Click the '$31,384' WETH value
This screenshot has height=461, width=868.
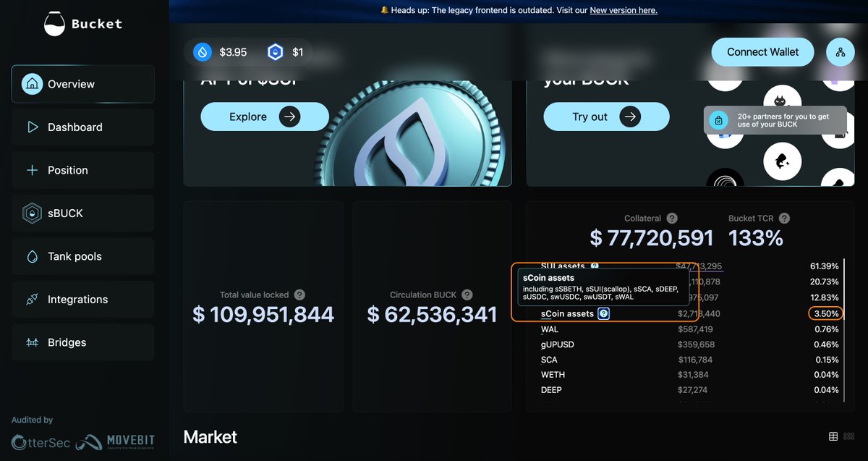coord(692,375)
